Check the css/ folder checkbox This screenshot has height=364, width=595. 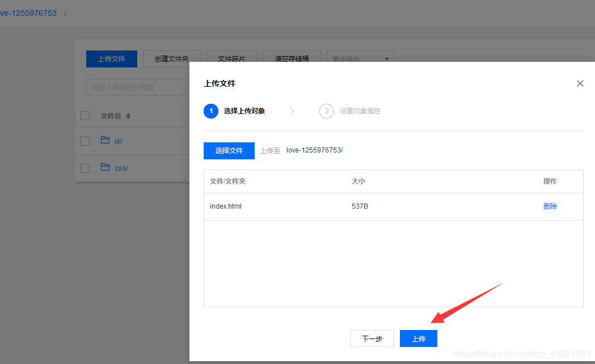pyautogui.click(x=85, y=168)
